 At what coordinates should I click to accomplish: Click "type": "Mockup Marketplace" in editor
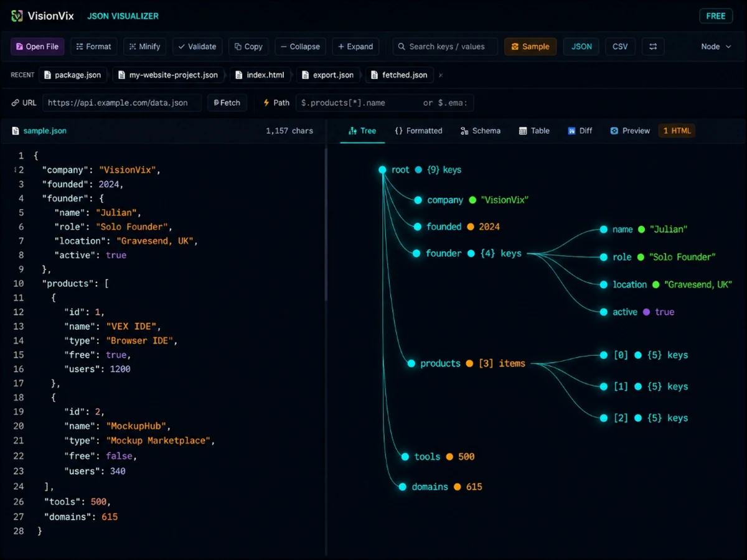139,441
